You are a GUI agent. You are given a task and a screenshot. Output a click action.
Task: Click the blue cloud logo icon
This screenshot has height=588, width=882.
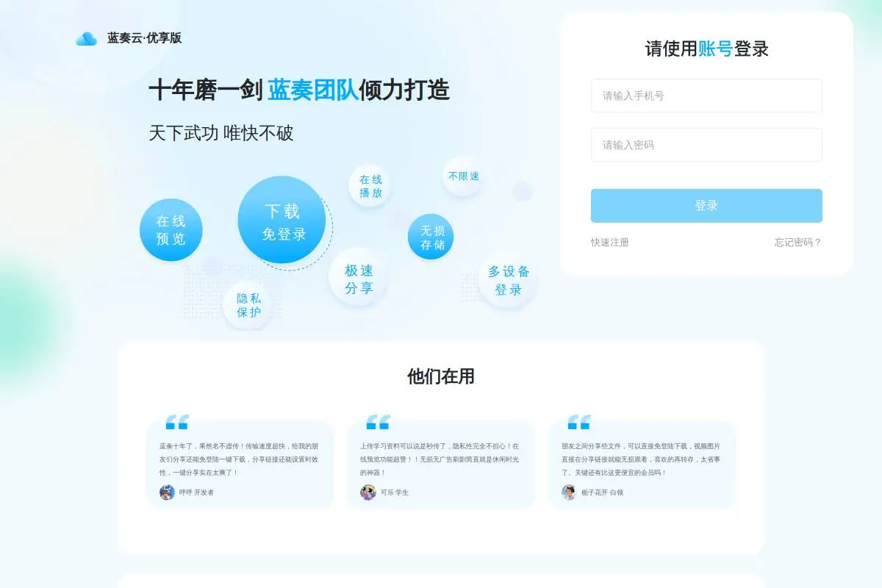(x=86, y=38)
